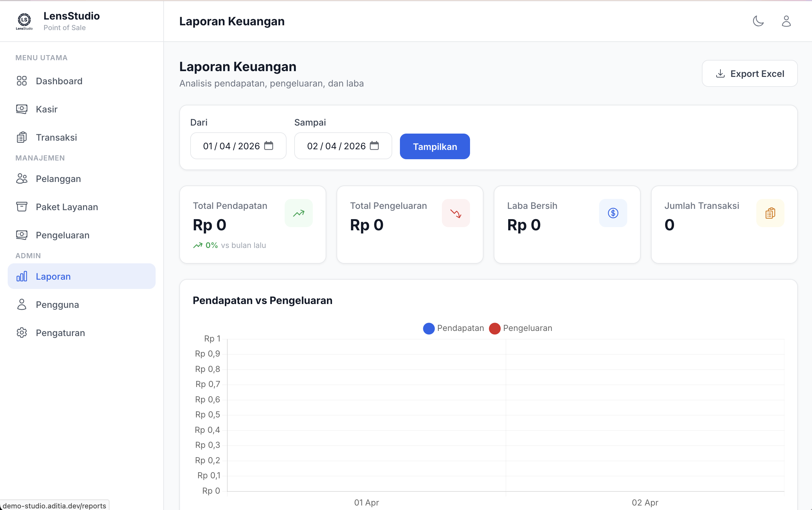Image resolution: width=812 pixels, height=510 pixels.
Task: Click the Dari date input field
Action: click(231, 146)
